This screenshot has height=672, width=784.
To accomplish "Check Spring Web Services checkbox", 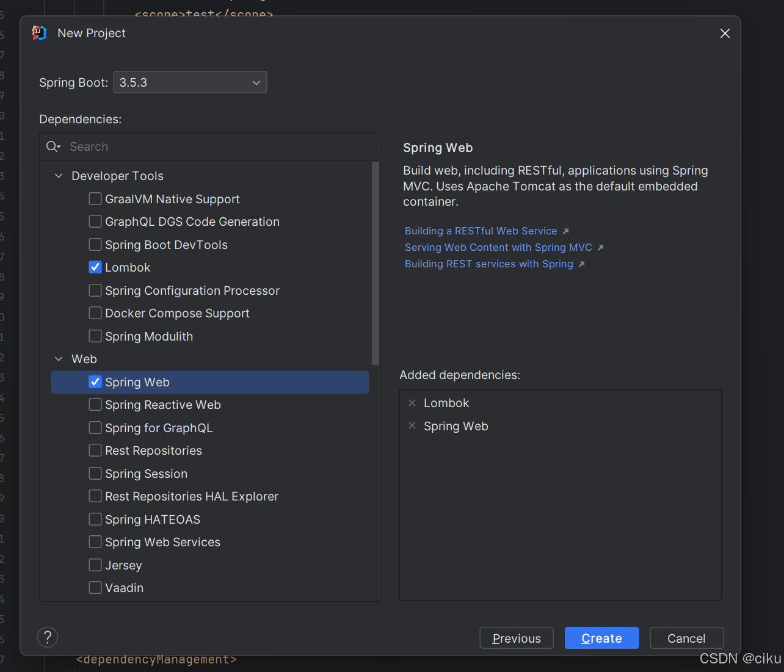I will tap(95, 542).
